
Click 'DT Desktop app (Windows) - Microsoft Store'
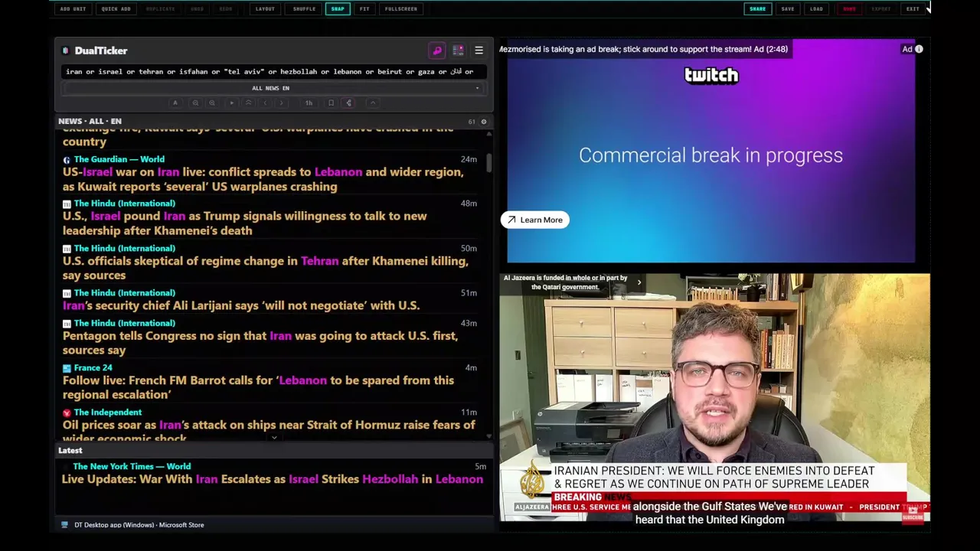[139, 525]
